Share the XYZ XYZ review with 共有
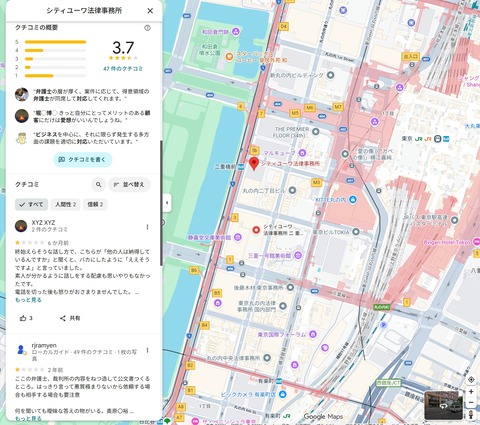This screenshot has height=425, width=480. pyautogui.click(x=70, y=318)
